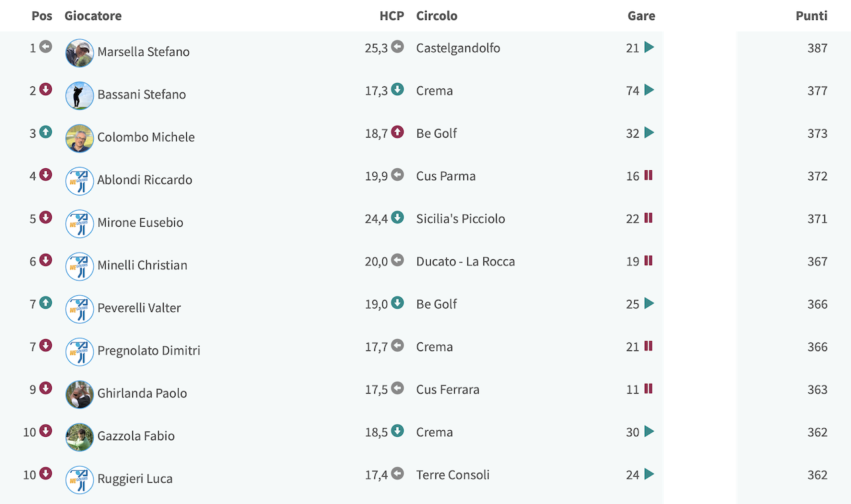Image resolution: width=851 pixels, height=504 pixels.
Task: Click the red HCP up arrow next to 18,7
Action: click(x=398, y=132)
